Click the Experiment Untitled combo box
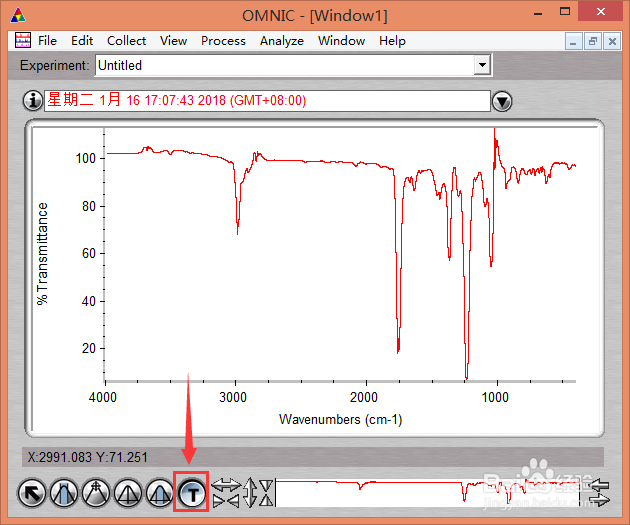 click(x=293, y=65)
